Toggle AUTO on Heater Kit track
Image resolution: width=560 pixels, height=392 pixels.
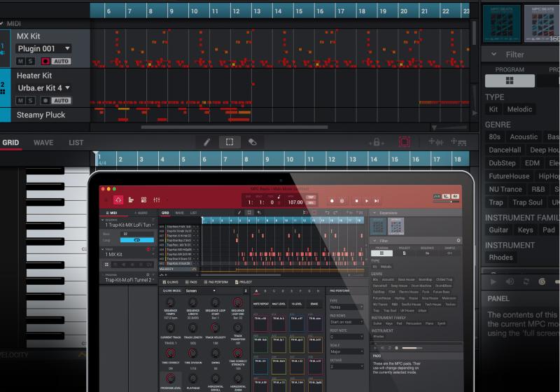coord(61,101)
